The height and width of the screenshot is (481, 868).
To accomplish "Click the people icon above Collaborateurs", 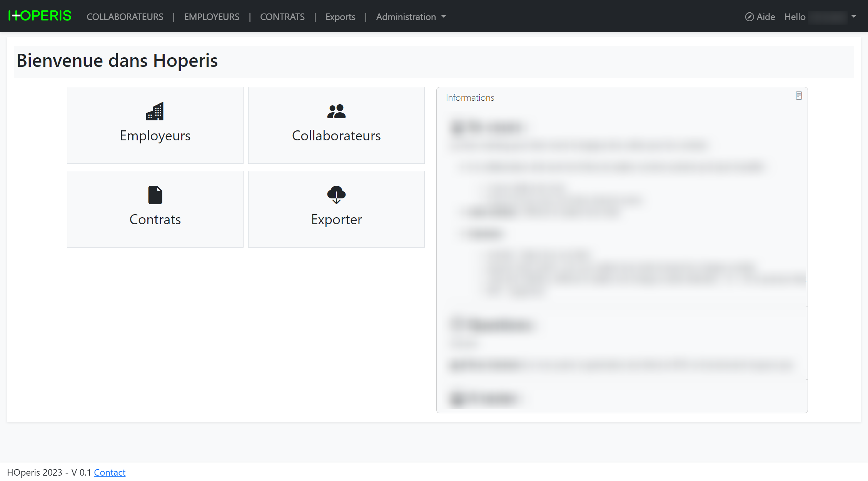I will click(x=336, y=112).
